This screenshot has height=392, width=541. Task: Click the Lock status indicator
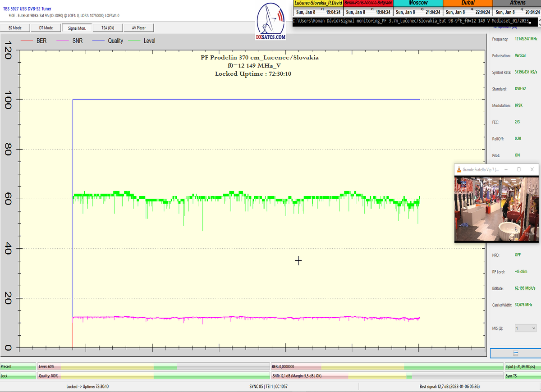tap(18, 376)
